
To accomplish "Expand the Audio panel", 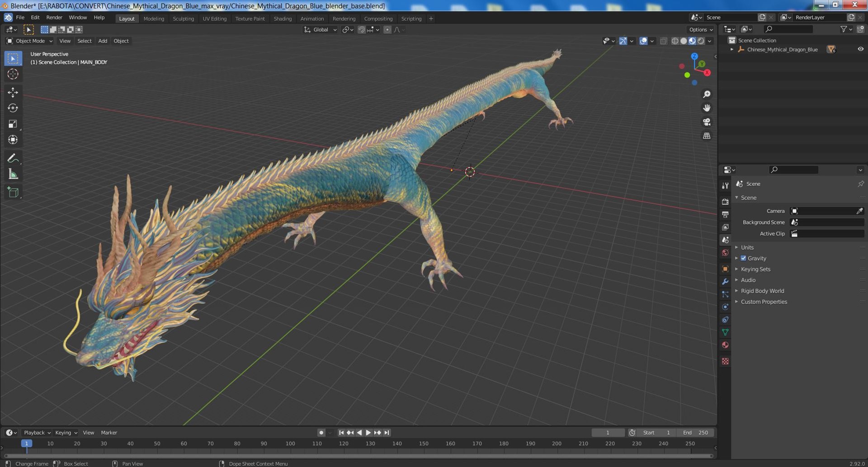I will pos(748,280).
